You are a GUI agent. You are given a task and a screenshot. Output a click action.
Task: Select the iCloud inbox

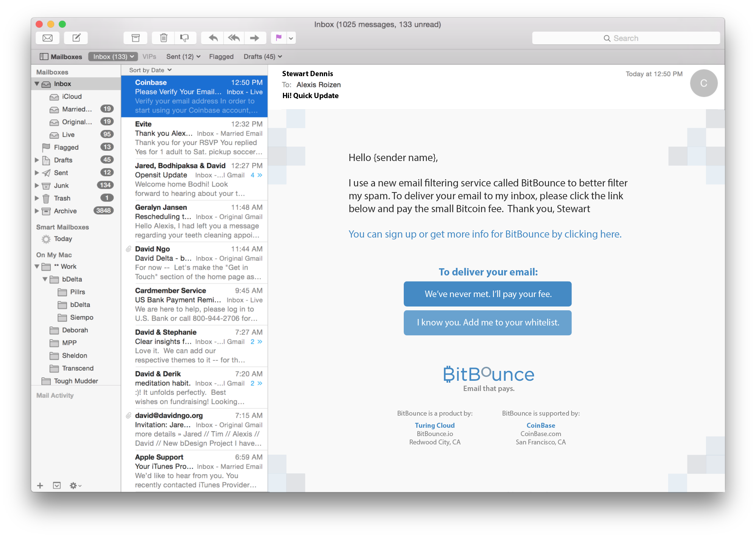(x=76, y=97)
